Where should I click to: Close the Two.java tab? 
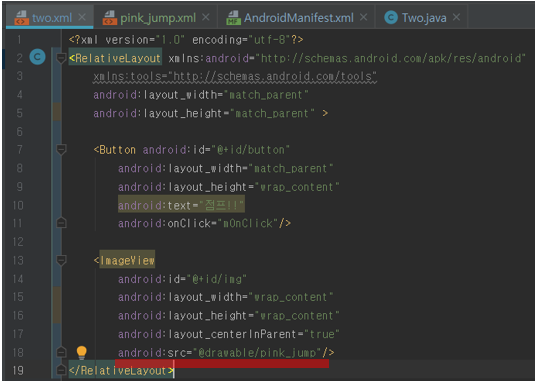pyautogui.click(x=456, y=17)
